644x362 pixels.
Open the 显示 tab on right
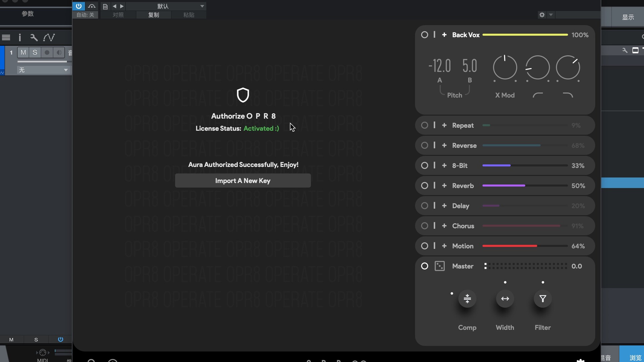coord(628,17)
